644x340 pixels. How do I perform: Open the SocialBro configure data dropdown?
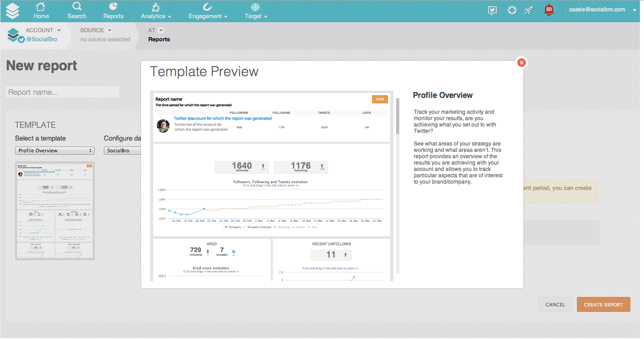(122, 151)
